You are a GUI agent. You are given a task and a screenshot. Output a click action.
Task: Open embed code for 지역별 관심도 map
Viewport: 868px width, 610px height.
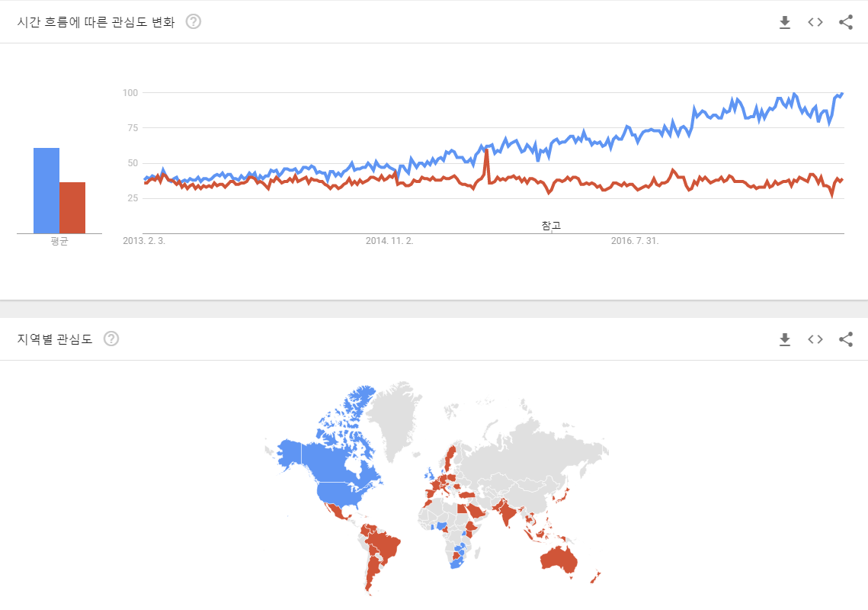tap(815, 339)
